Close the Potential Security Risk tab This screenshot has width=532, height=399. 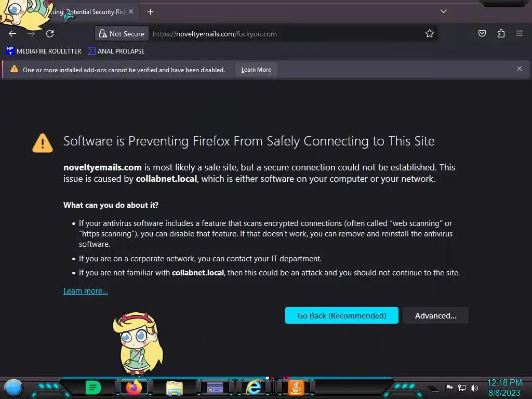tap(131, 11)
